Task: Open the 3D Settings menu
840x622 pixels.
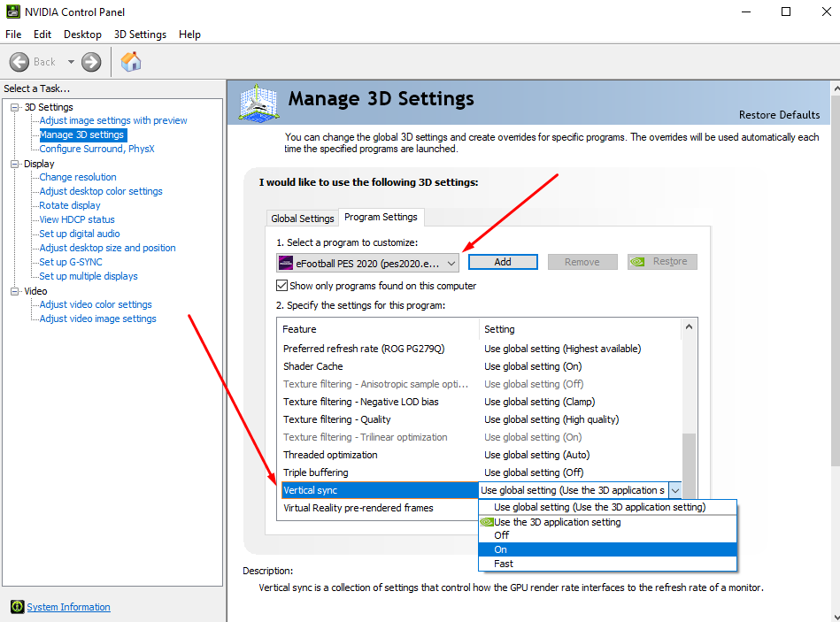Action: click(x=140, y=35)
